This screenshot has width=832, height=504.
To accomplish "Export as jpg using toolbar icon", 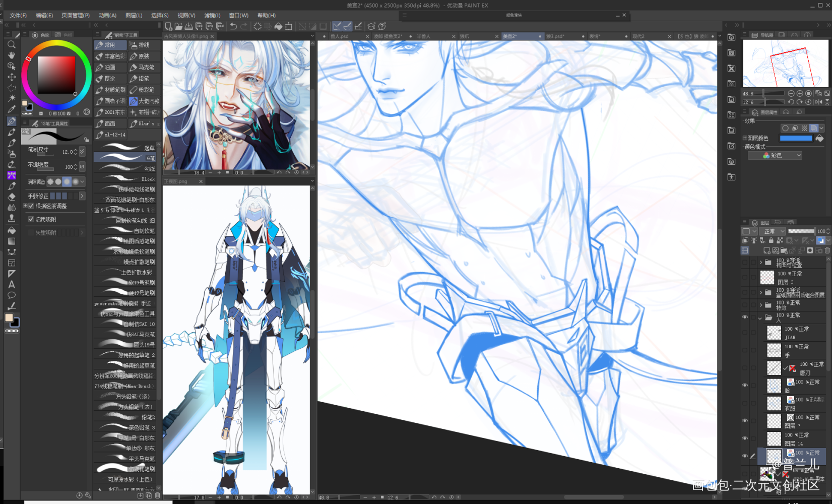I will point(199,26).
